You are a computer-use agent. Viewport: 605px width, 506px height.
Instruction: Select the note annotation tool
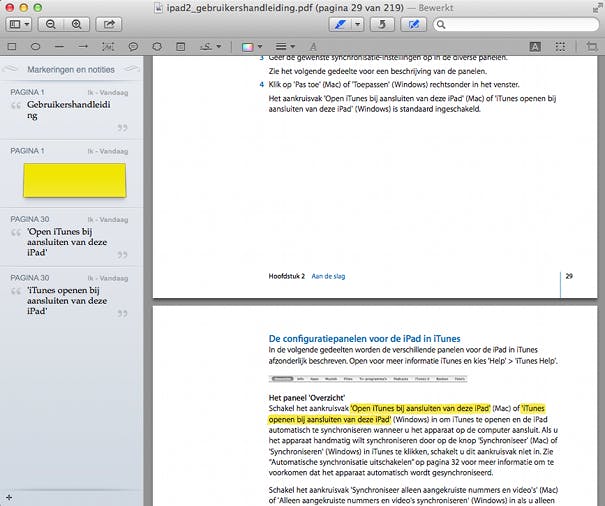pyautogui.click(x=181, y=47)
